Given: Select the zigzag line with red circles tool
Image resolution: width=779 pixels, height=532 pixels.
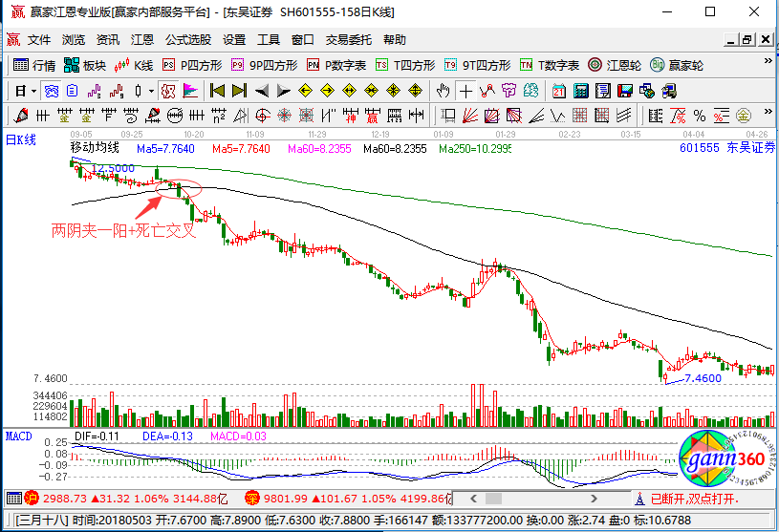Looking at the screenshot, I should point(487,91).
